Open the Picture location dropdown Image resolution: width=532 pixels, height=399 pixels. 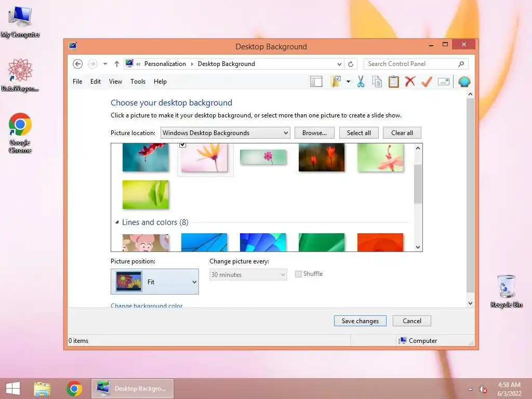click(225, 133)
